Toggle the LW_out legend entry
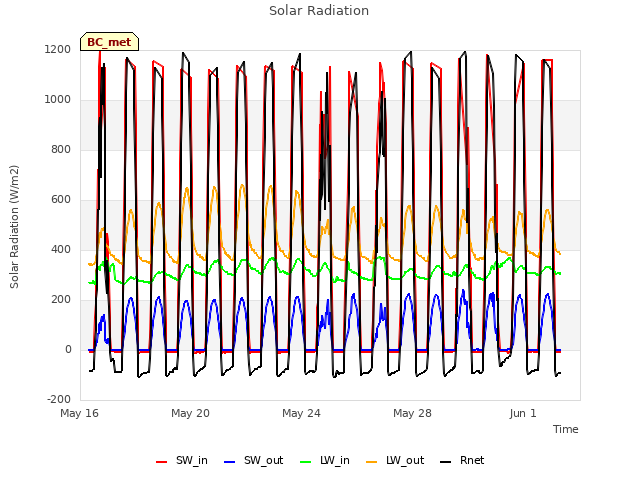This screenshot has width=640, height=480. pos(395,461)
